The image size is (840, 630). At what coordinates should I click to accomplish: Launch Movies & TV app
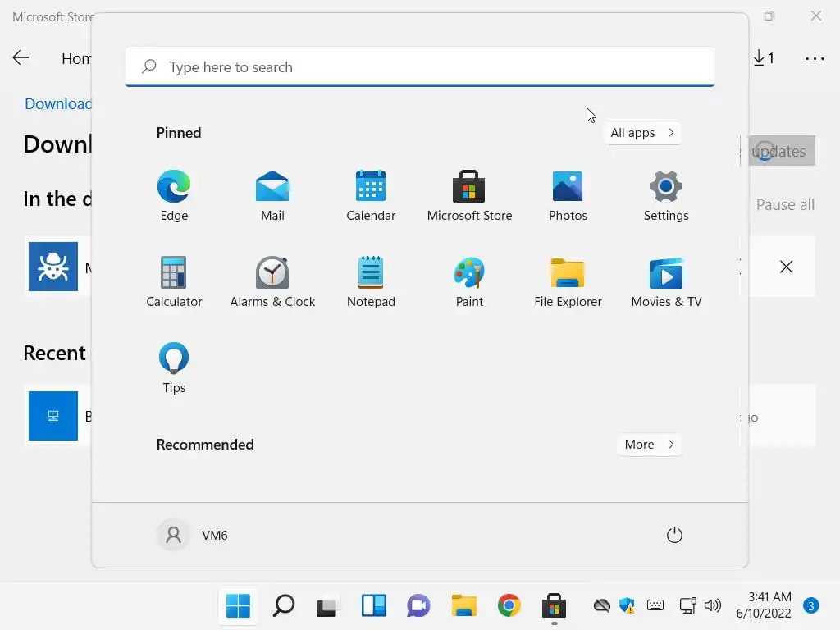pyautogui.click(x=666, y=282)
